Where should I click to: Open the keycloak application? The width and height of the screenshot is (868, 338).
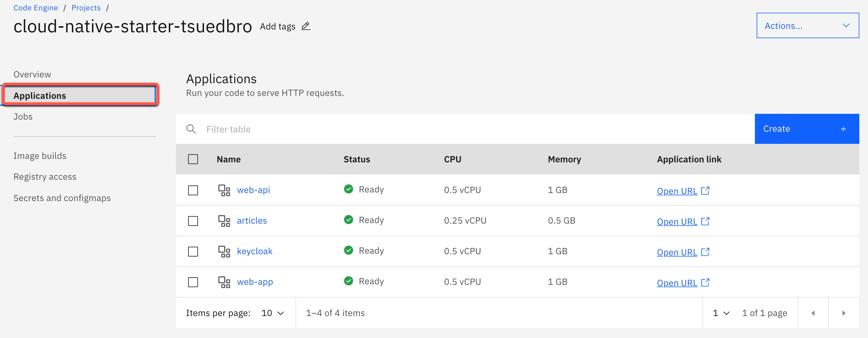tap(255, 251)
